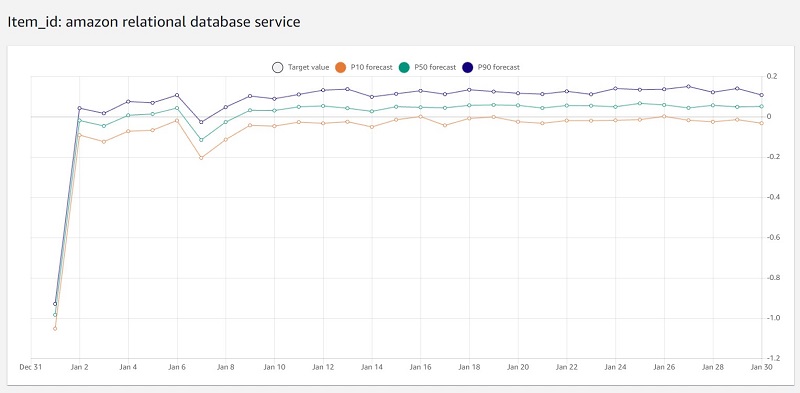This screenshot has width=800, height=393.
Task: Select the P90 peak point on Jan 27
Action: pyautogui.click(x=688, y=86)
